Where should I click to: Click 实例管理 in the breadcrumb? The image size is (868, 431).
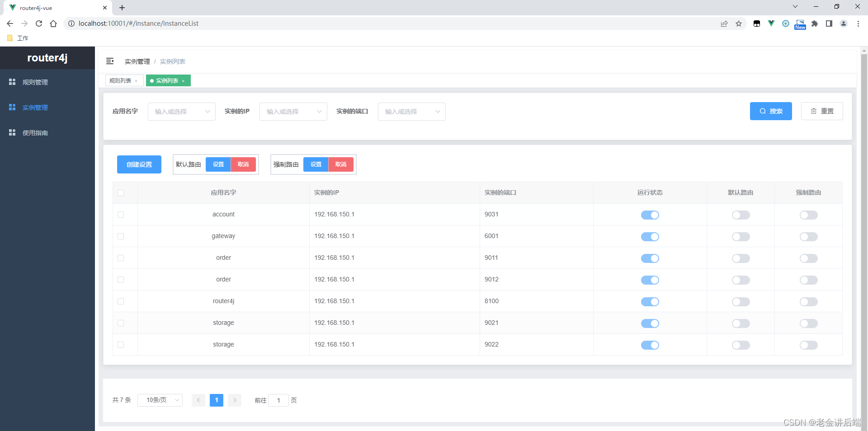(x=137, y=61)
